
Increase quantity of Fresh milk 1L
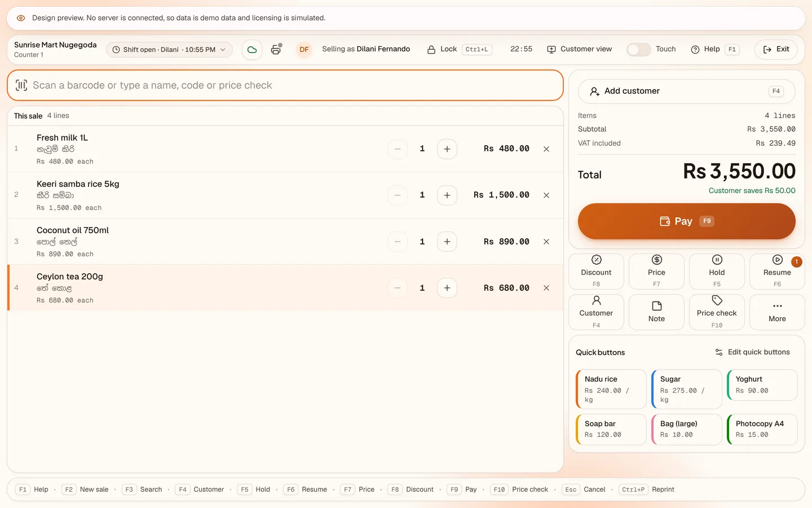(447, 149)
